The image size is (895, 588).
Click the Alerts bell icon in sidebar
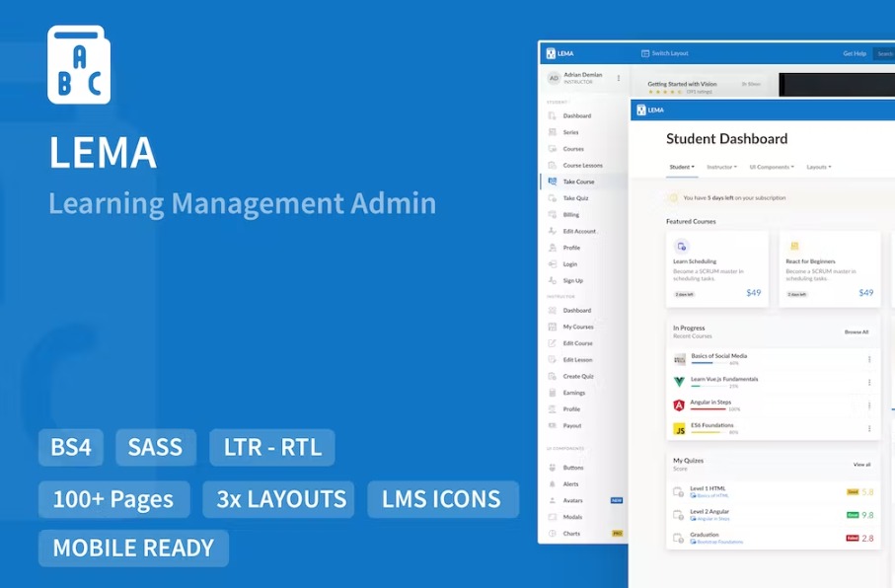(x=552, y=484)
